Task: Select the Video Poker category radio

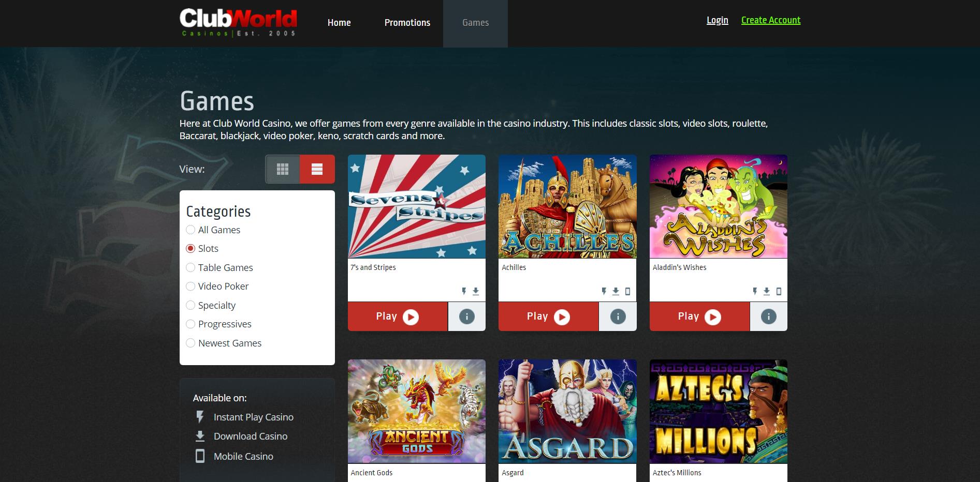Action: click(191, 287)
